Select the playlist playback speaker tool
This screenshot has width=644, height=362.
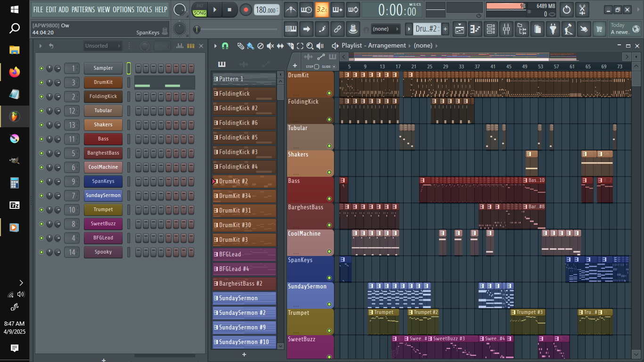point(320,46)
